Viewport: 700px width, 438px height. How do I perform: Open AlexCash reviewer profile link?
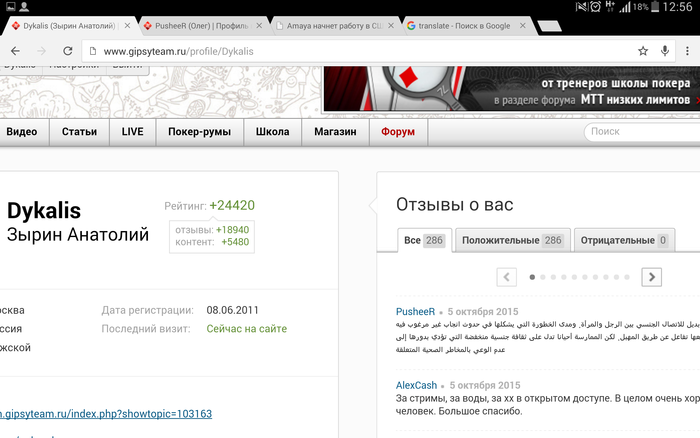(417, 385)
